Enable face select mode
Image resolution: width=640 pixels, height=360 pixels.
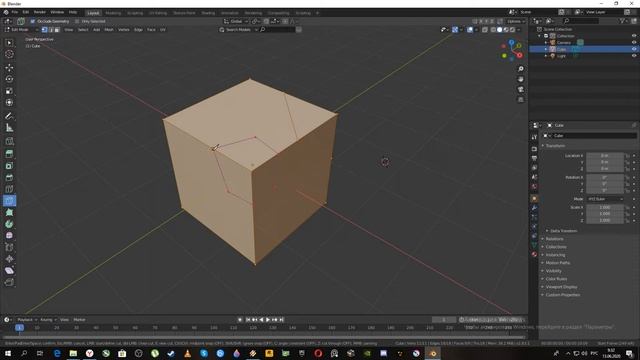pos(57,30)
